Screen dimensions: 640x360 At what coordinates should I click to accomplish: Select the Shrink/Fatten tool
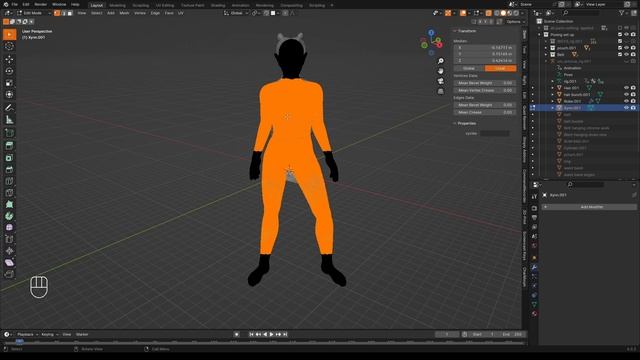9,251
